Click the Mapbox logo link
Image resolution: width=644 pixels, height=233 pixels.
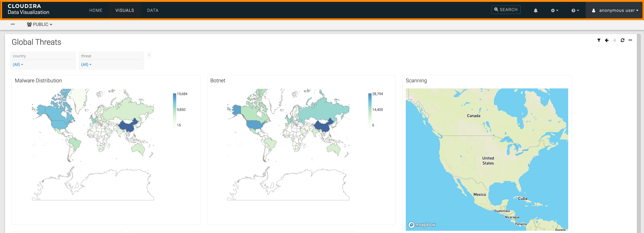(x=422, y=225)
